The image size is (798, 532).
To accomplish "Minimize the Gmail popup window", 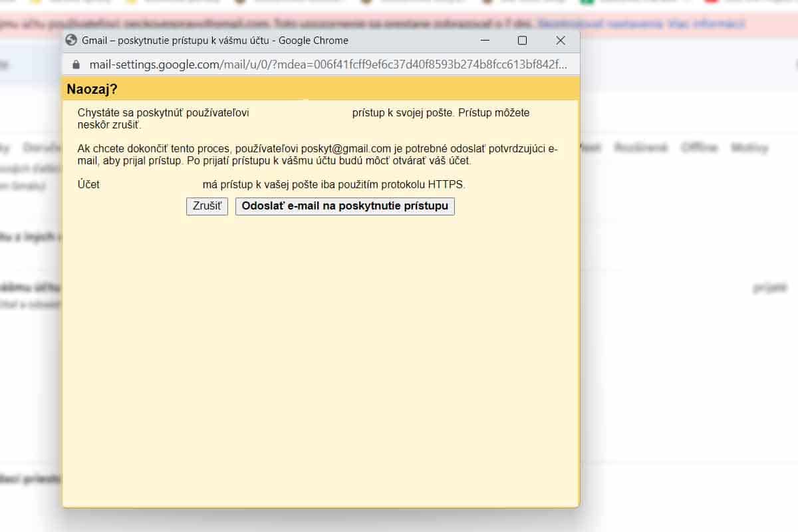I will click(484, 41).
